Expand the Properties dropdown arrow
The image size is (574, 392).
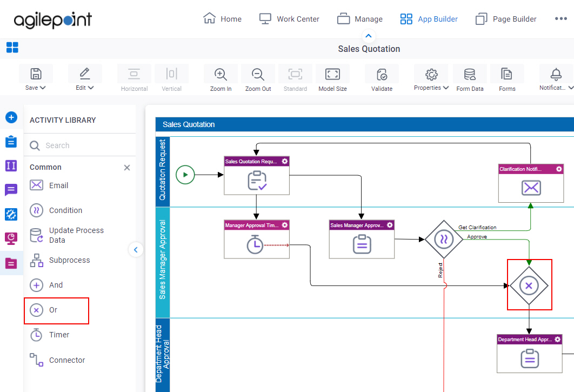pyautogui.click(x=446, y=88)
